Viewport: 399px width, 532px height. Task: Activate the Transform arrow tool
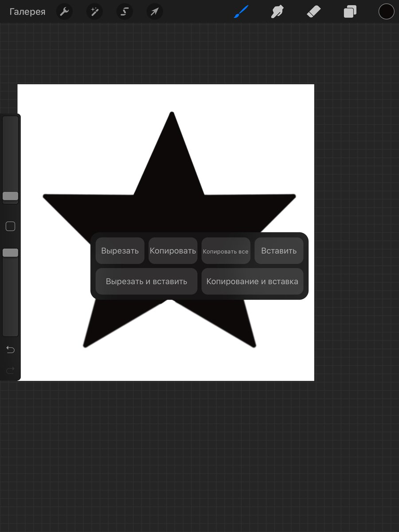point(154,12)
